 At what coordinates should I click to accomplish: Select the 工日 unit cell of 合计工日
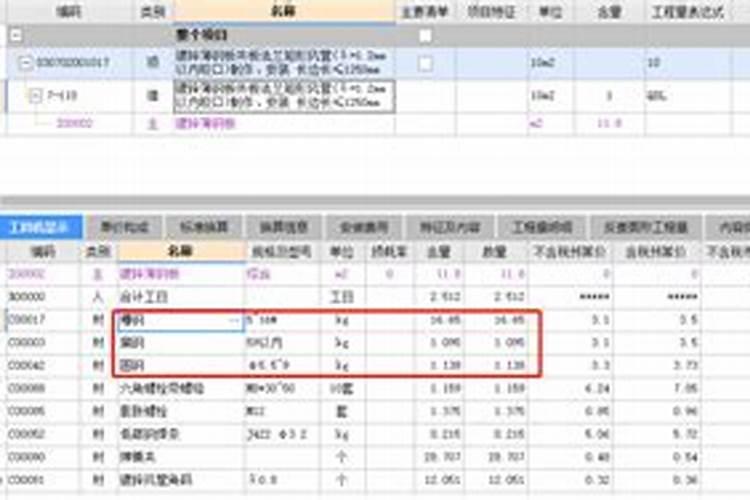click(x=342, y=297)
